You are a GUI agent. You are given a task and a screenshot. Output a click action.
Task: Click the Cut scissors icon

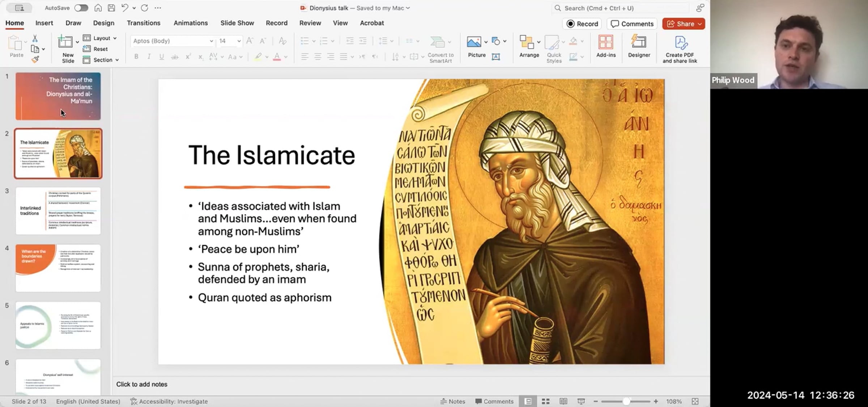pos(35,38)
